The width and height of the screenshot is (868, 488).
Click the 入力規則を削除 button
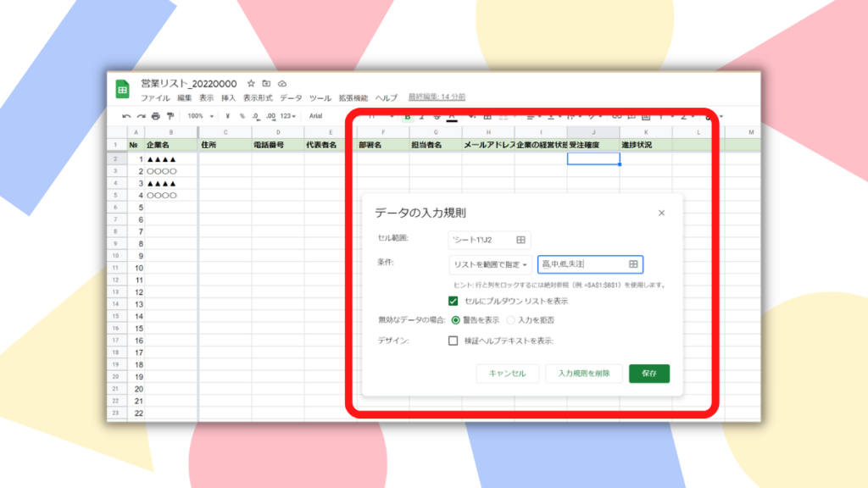click(x=584, y=374)
